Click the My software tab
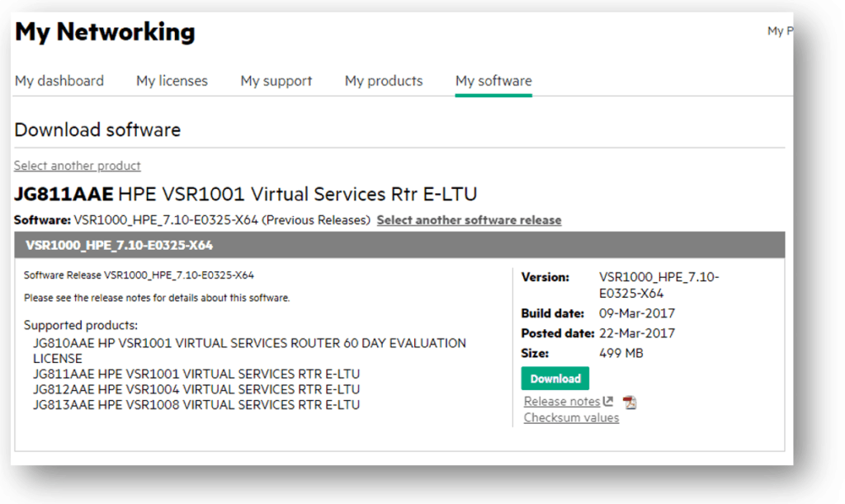845x504 pixels. 493,81
